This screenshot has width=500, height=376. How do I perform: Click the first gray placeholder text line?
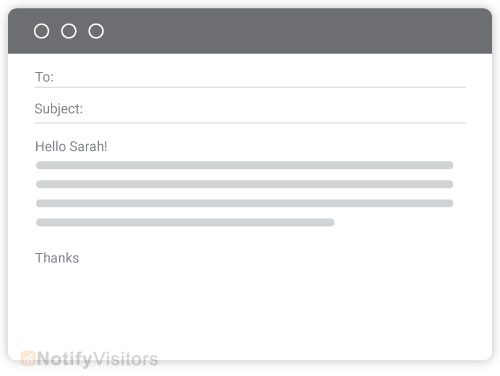coord(245,165)
